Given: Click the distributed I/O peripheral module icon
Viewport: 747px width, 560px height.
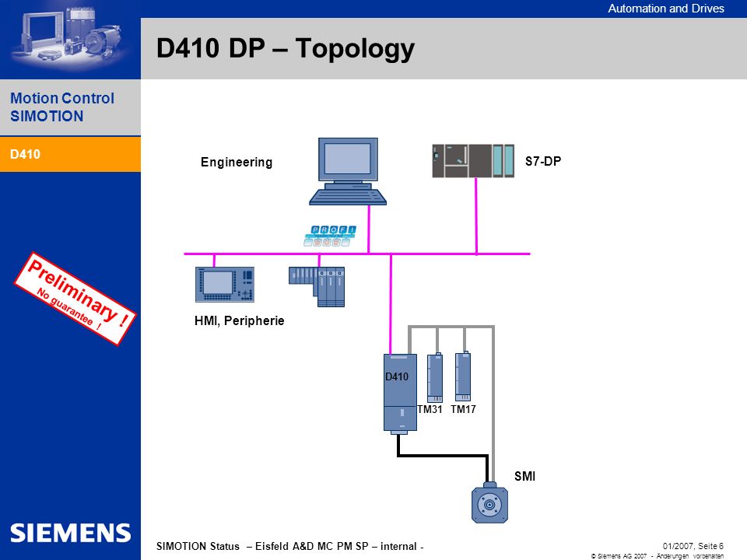Looking at the screenshot, I should (317, 287).
